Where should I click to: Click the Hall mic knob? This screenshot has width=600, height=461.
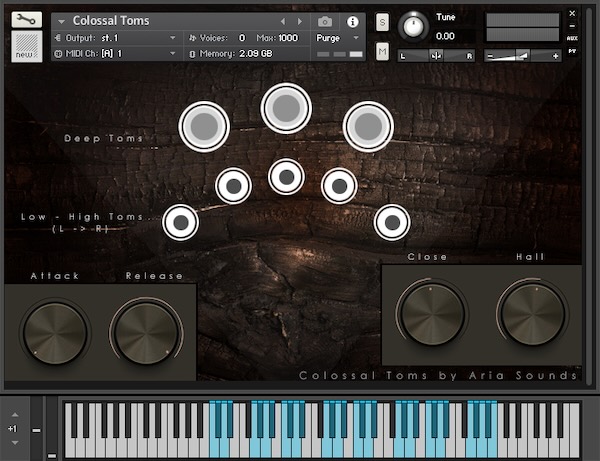point(533,314)
